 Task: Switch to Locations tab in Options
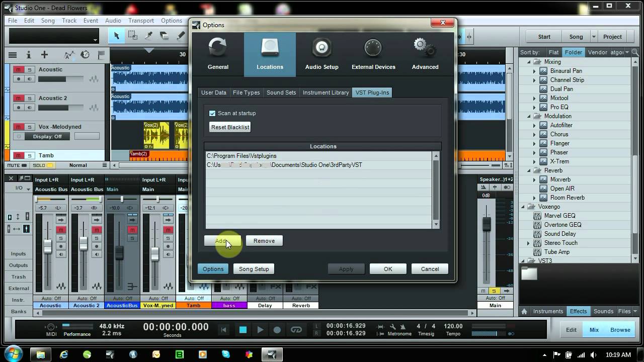[x=270, y=54]
